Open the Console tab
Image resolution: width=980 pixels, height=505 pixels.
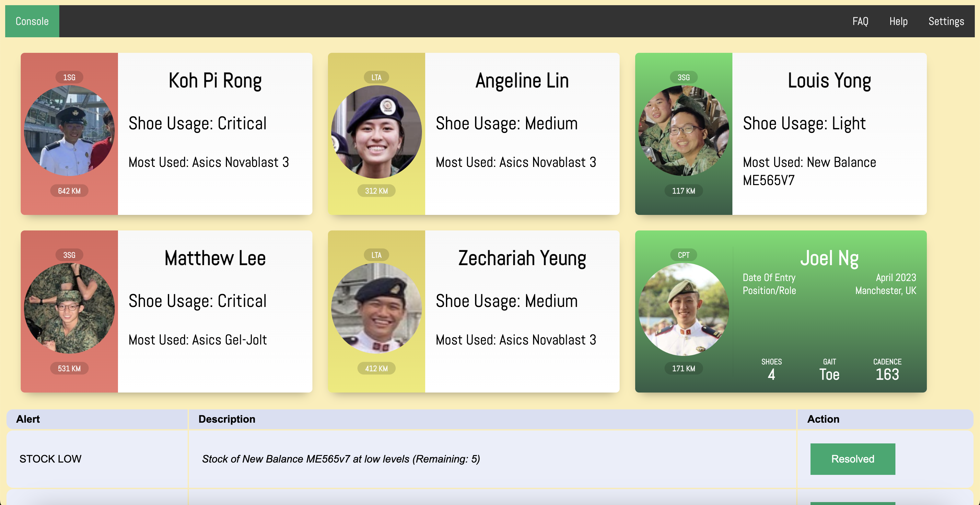[x=32, y=21]
